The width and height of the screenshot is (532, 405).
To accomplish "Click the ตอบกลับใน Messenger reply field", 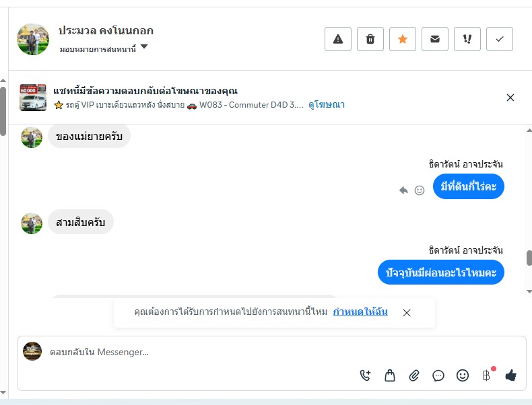I will (202, 352).
